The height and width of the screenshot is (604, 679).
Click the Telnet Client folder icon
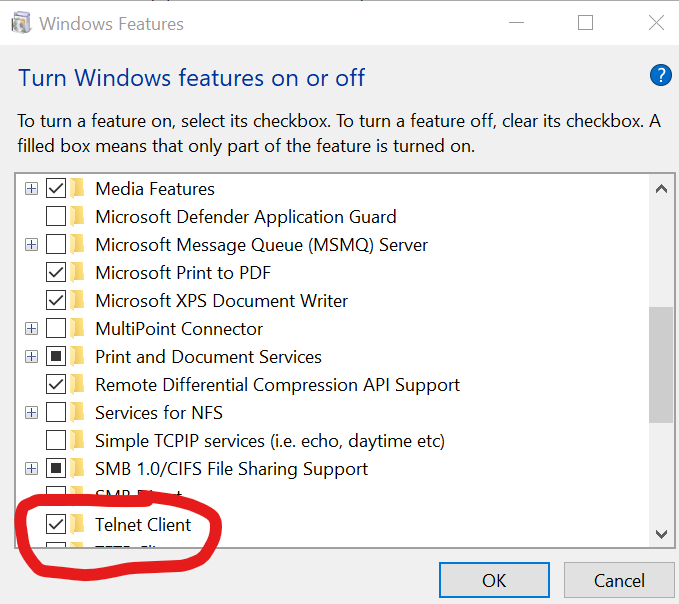[x=78, y=524]
